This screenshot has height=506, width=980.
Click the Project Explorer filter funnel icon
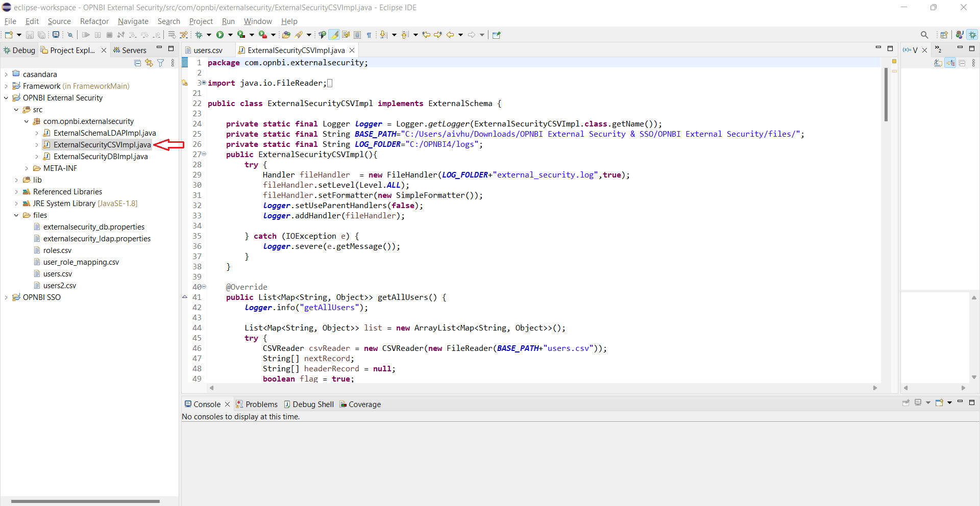coord(161,63)
